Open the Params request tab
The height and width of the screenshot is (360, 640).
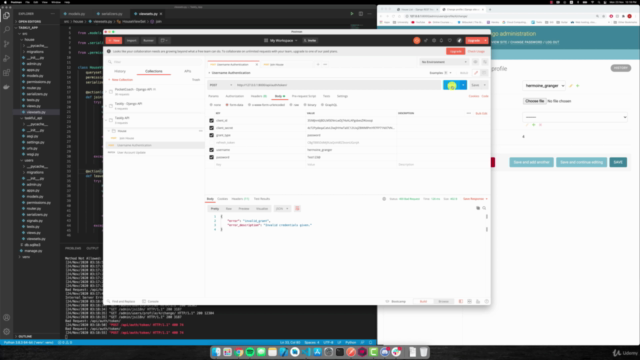213,96
